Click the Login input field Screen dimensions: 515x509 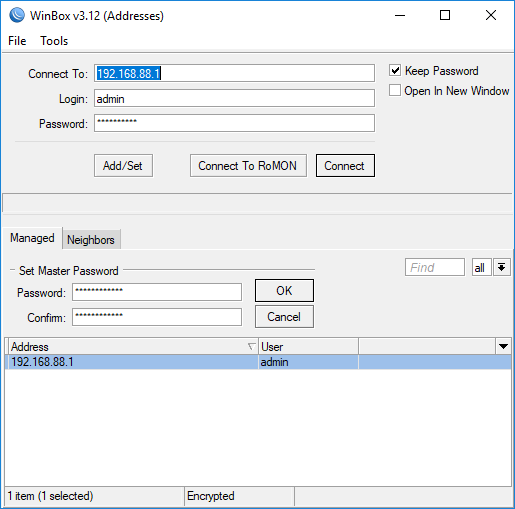234,98
